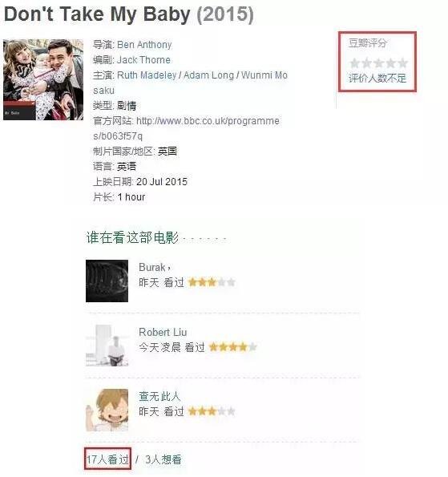The height and width of the screenshot is (477, 448).
Task: Click the gray Douban rating stars
Action: [x=378, y=63]
